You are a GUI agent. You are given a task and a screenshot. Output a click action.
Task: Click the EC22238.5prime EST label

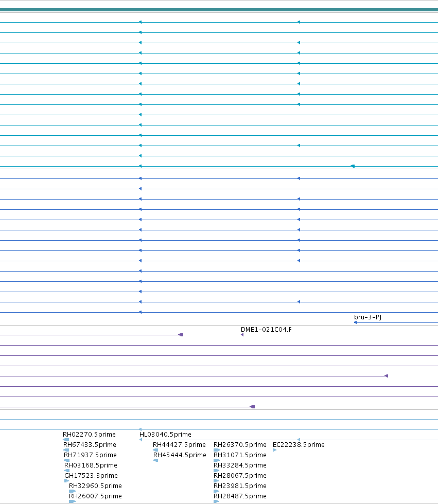[x=299, y=444]
